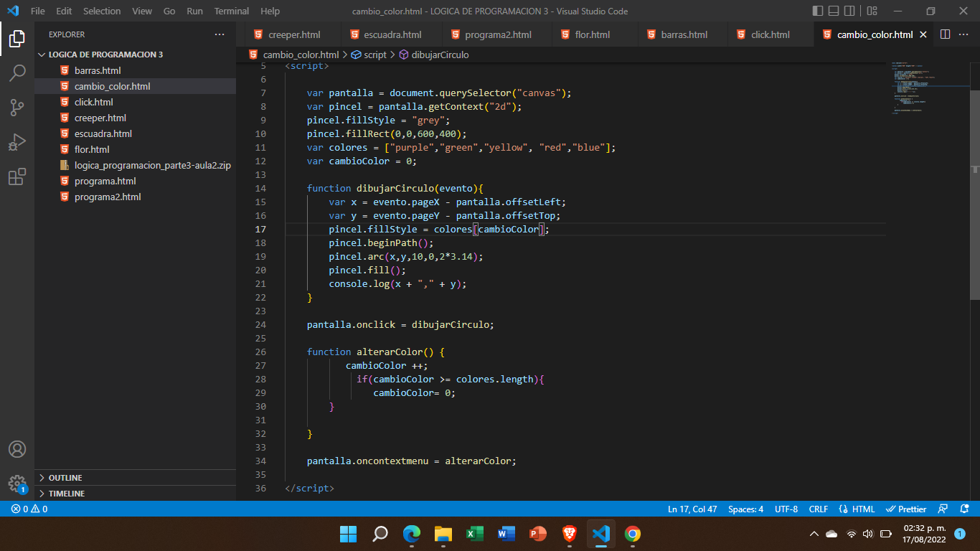Viewport: 980px width, 551px height.
Task: Click script in the breadcrumb
Action: (369, 55)
